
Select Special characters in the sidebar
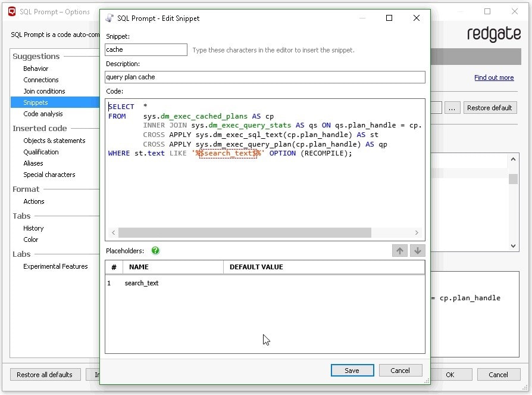point(49,175)
